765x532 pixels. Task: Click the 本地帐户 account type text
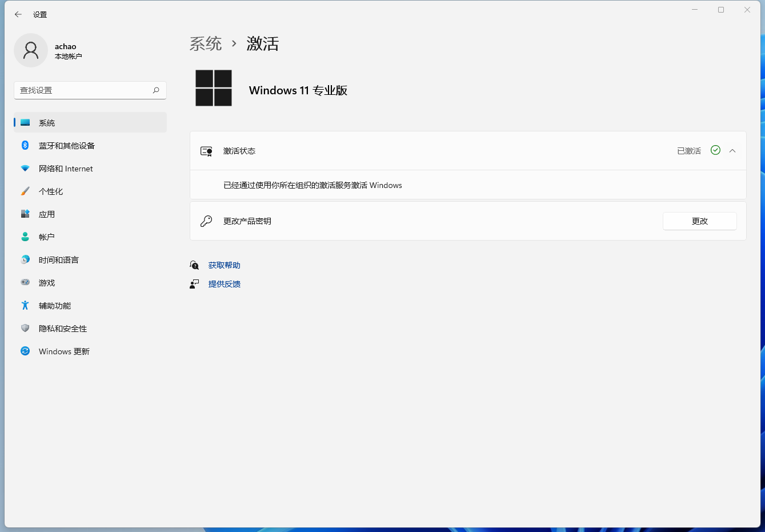69,57
